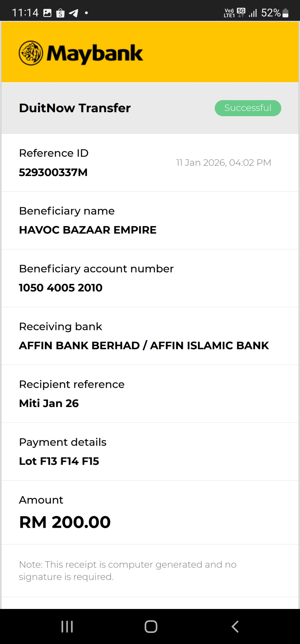This screenshot has width=300, height=644.
Task: Tap the Successful status badge
Action: (248, 108)
